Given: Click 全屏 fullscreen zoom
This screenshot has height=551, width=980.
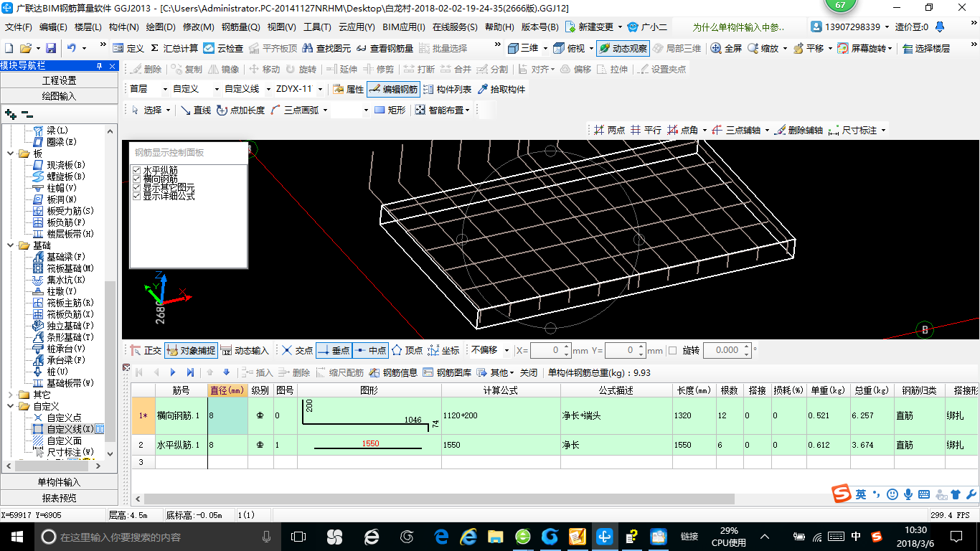Looking at the screenshot, I should click(726, 48).
